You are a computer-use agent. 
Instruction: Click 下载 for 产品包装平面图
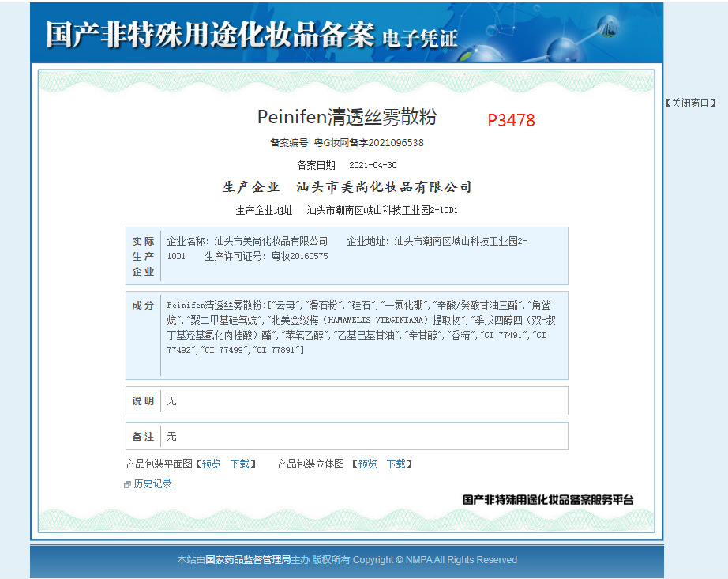[240, 464]
